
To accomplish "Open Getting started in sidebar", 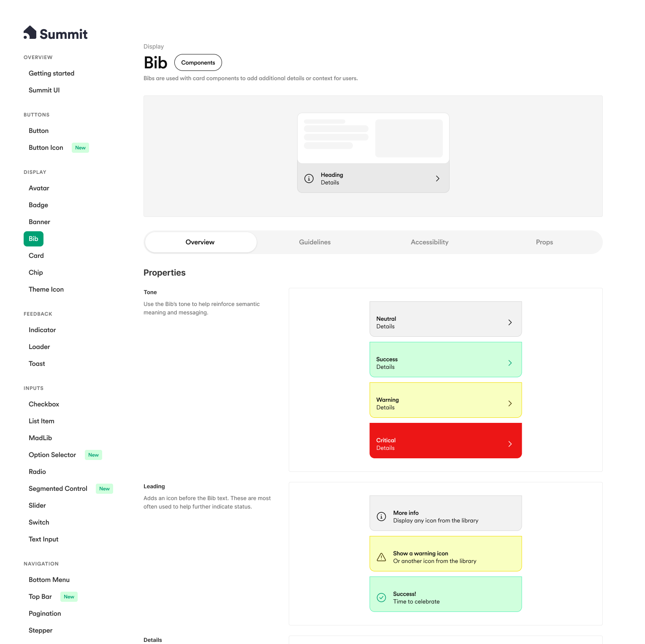I will click(x=51, y=73).
